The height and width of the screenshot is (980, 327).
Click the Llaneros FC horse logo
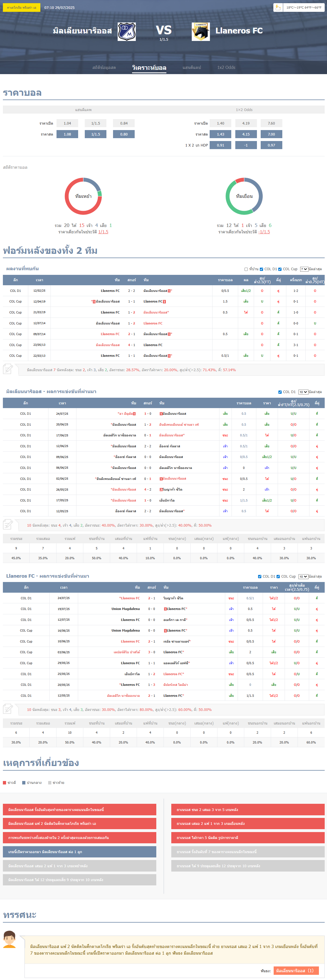tap(200, 31)
